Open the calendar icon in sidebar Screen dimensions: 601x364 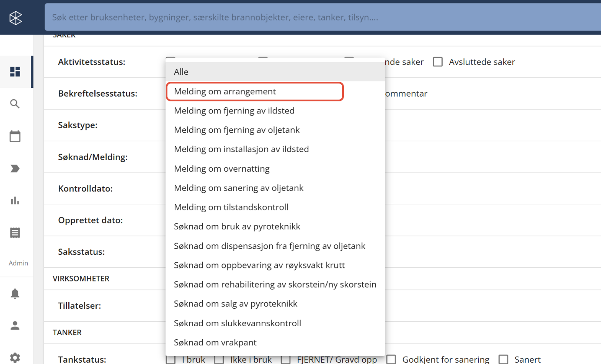15,136
